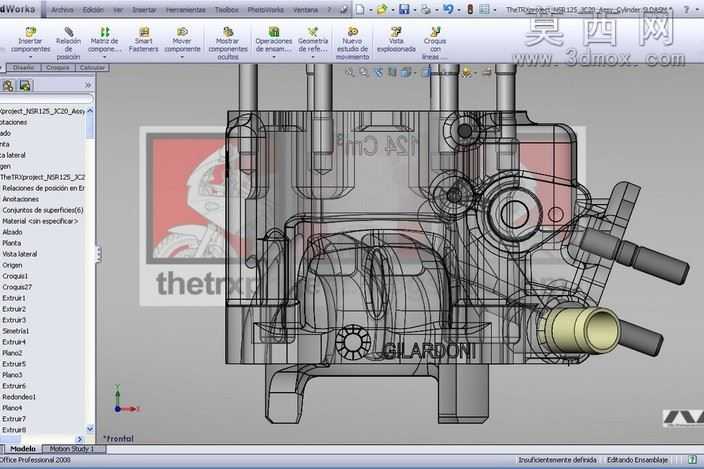Select Conjuntos de superficies(6) item
The width and height of the screenshot is (704, 469).
coord(43,210)
